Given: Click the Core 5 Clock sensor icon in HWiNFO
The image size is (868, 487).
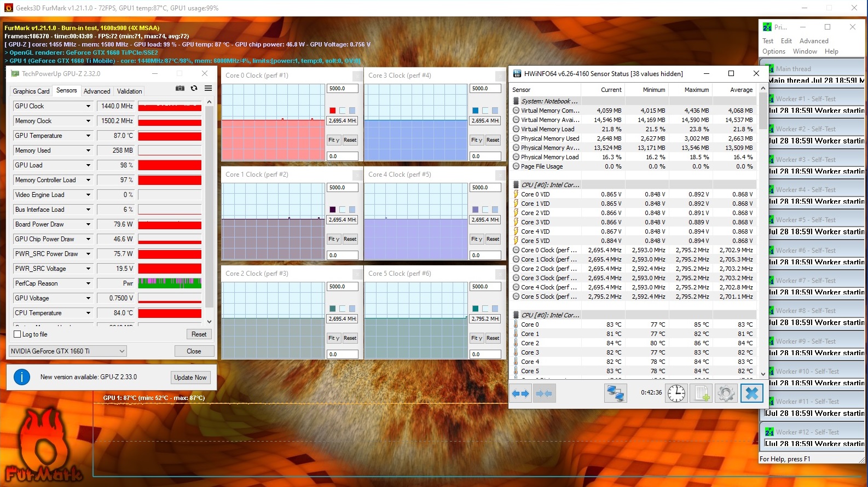Looking at the screenshot, I should [x=516, y=297].
